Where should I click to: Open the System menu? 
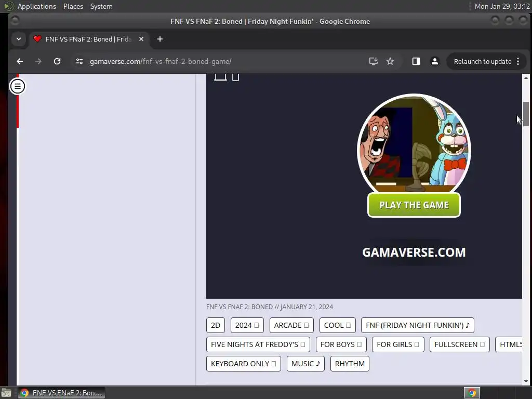click(101, 6)
